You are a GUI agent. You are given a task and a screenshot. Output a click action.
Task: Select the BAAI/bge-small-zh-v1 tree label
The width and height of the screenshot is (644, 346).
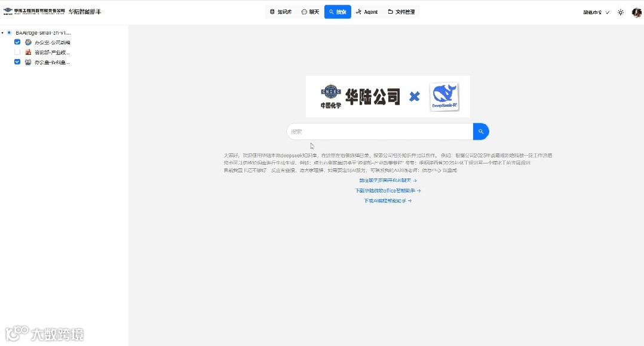[43, 32]
